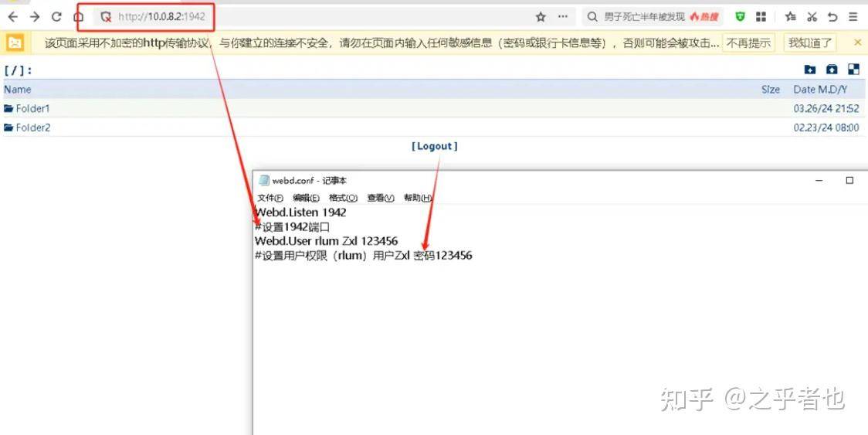Click the Logout link
This screenshot has width=868, height=435.
click(x=435, y=146)
